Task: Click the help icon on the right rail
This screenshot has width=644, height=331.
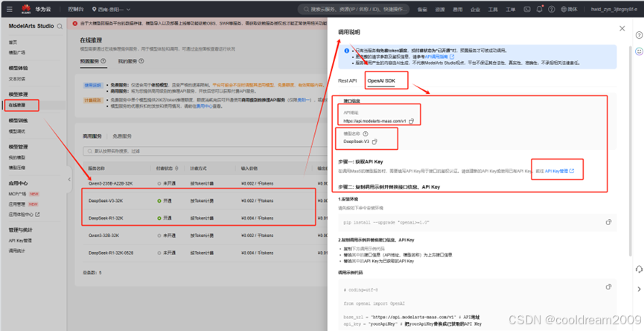Action: pos(639,35)
